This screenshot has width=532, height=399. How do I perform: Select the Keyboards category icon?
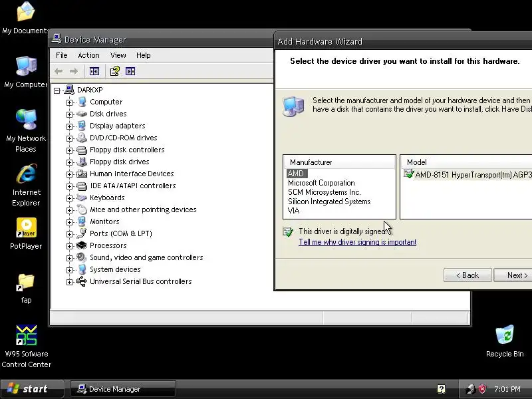pyautogui.click(x=81, y=198)
